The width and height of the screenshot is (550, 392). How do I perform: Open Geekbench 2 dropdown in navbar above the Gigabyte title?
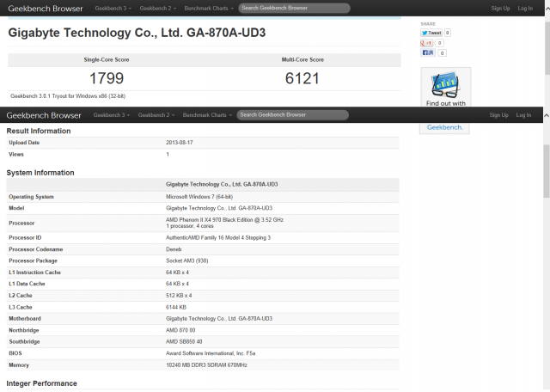(x=158, y=8)
